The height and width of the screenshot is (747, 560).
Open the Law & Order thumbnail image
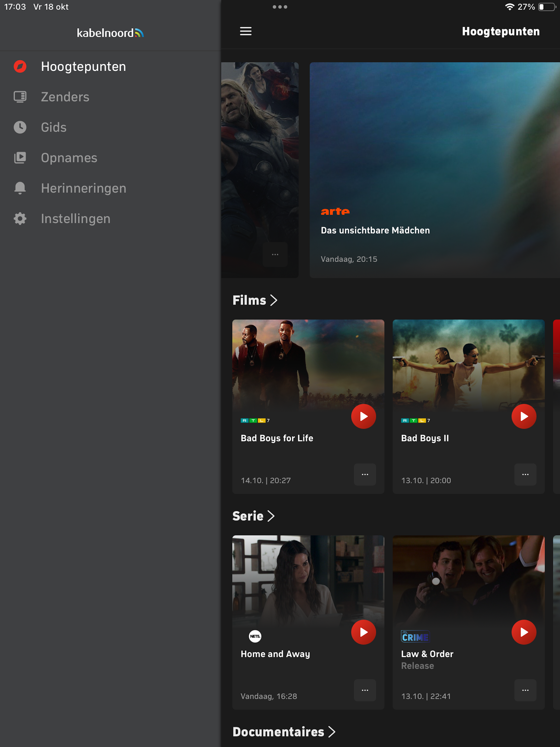coord(469,581)
